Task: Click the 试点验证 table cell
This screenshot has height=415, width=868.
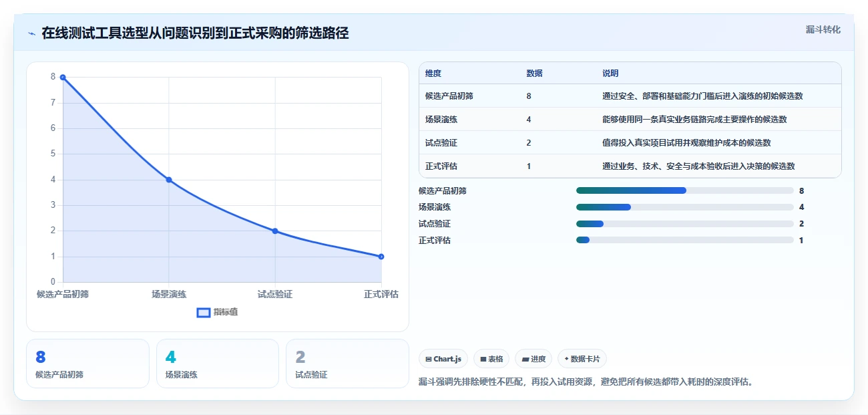Action: pos(441,143)
